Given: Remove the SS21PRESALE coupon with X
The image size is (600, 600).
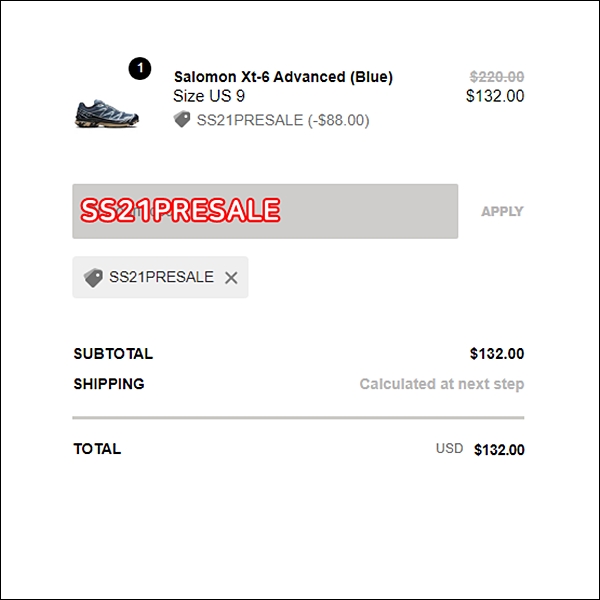Looking at the screenshot, I should pos(231,278).
